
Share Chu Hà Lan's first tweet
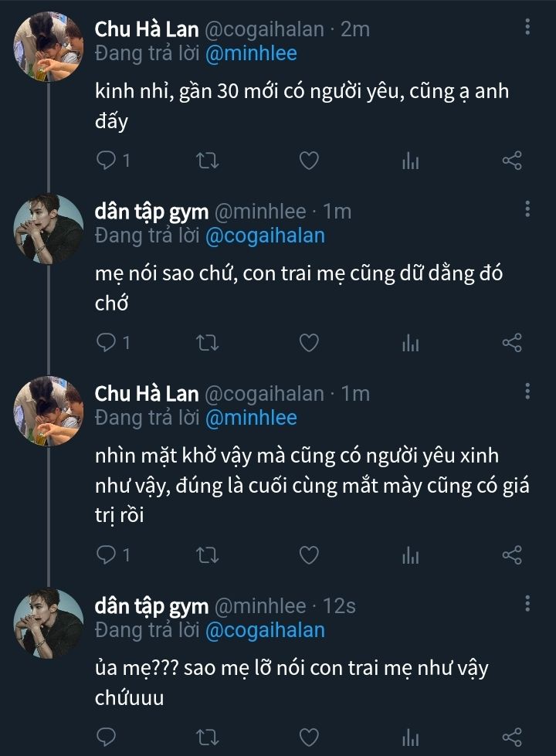tap(512, 161)
